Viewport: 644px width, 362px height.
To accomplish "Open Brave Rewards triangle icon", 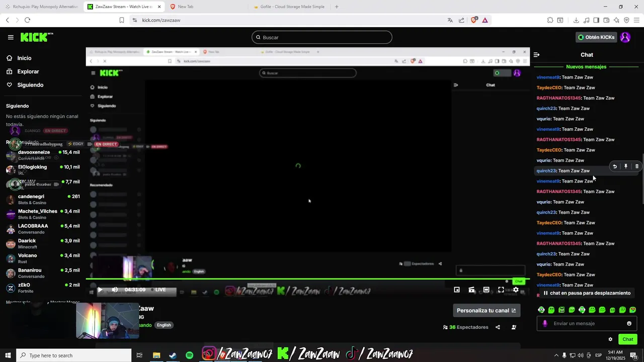I will click(485, 20).
